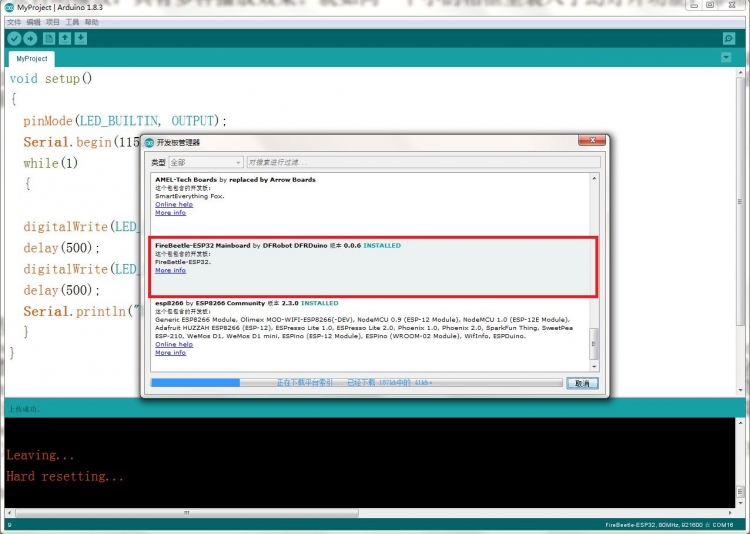Viewport: 750px width, 534px height.
Task: Open Online help link for esp8266
Action: point(174,345)
